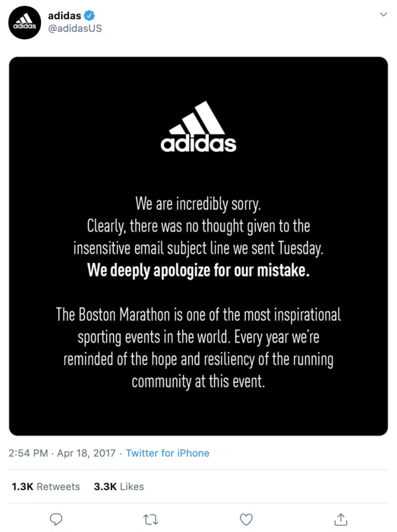Click the bold 'We deeply apologize' line
Screen dimensions: 397x532
tap(198, 270)
